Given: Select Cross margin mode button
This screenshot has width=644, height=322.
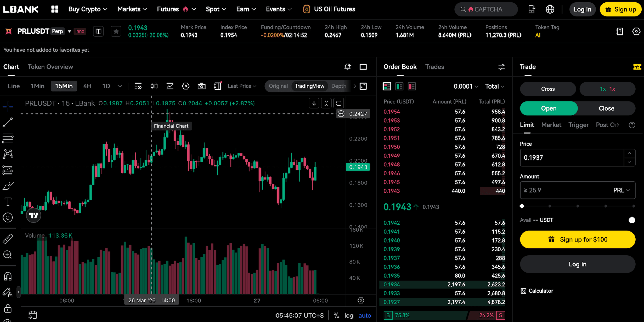Looking at the screenshot, I should (548, 89).
